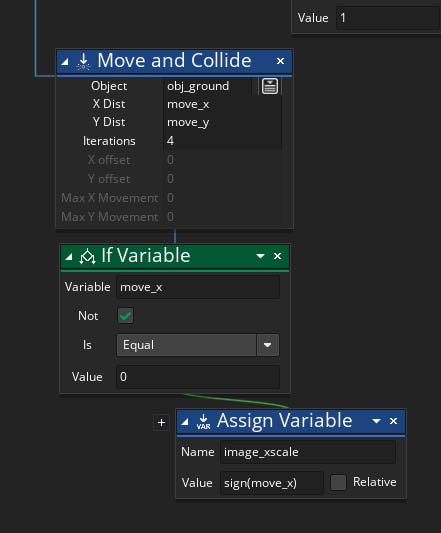Open the Assign Variable header options arrow
This screenshot has height=533, width=441.
click(x=376, y=421)
